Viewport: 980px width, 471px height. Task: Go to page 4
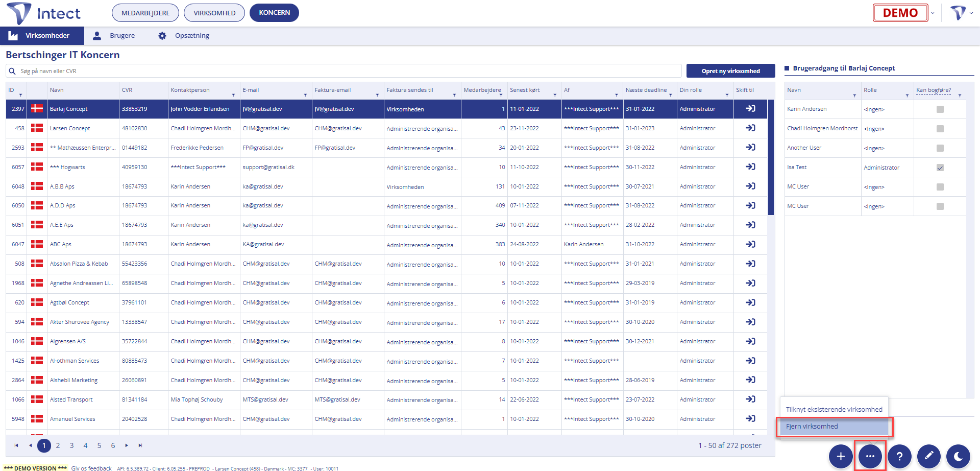click(x=85, y=445)
